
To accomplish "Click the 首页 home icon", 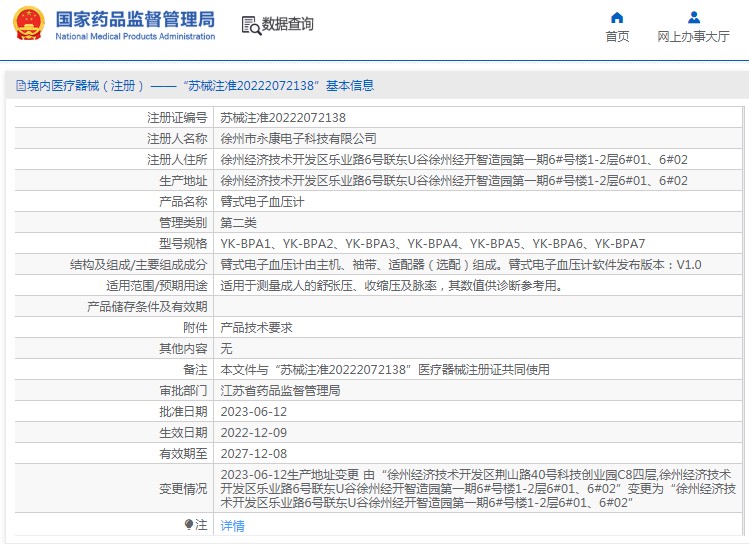I will [x=617, y=18].
